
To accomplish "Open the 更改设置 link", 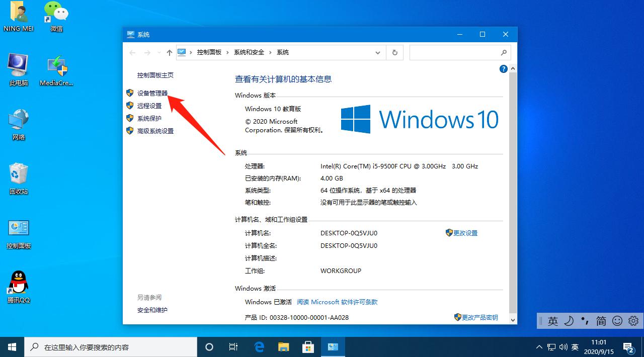I will (465, 233).
